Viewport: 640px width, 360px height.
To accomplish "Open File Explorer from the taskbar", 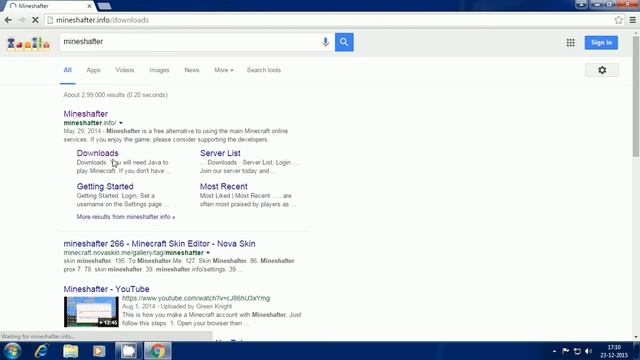I will point(71,351).
